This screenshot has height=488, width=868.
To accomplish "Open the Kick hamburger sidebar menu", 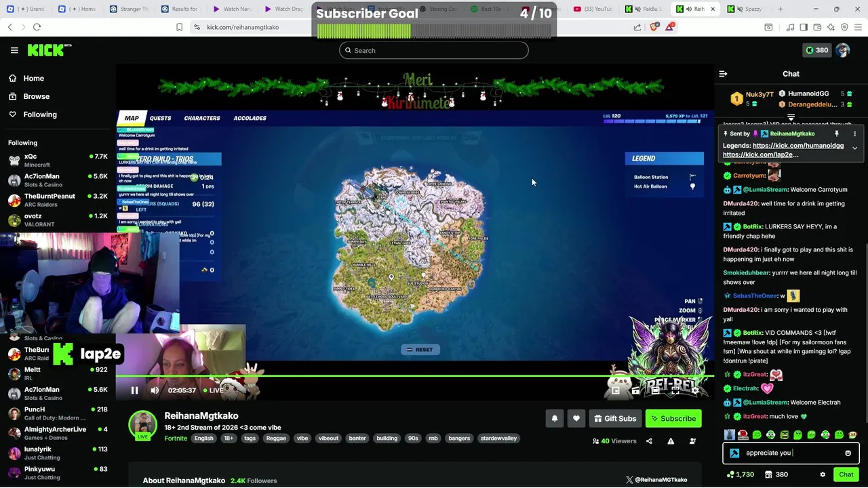I will [14, 50].
